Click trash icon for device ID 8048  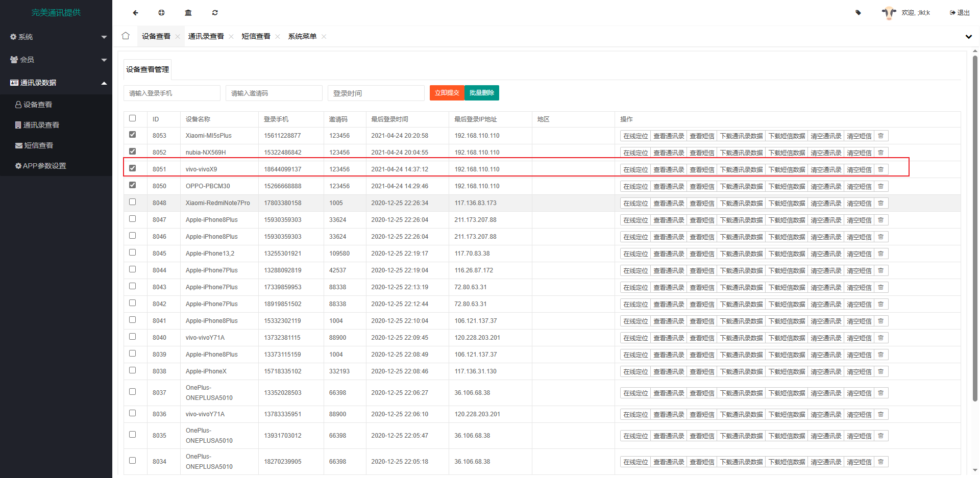(x=880, y=203)
